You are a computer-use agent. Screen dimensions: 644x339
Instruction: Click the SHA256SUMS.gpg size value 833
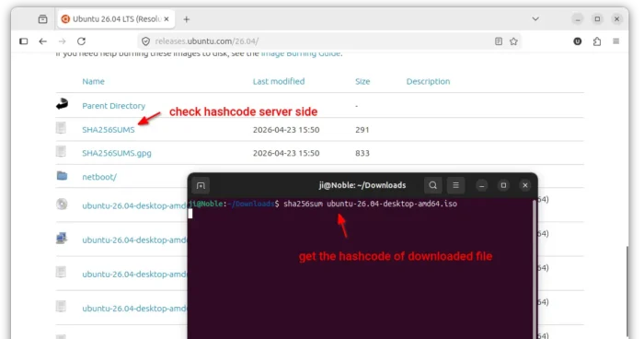coord(362,153)
